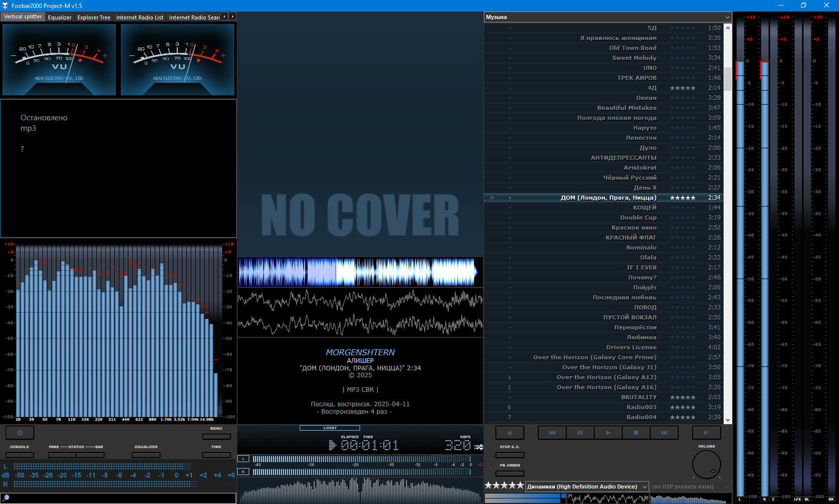
Task: Click the NO COVER album art placeholder
Action: point(360,134)
